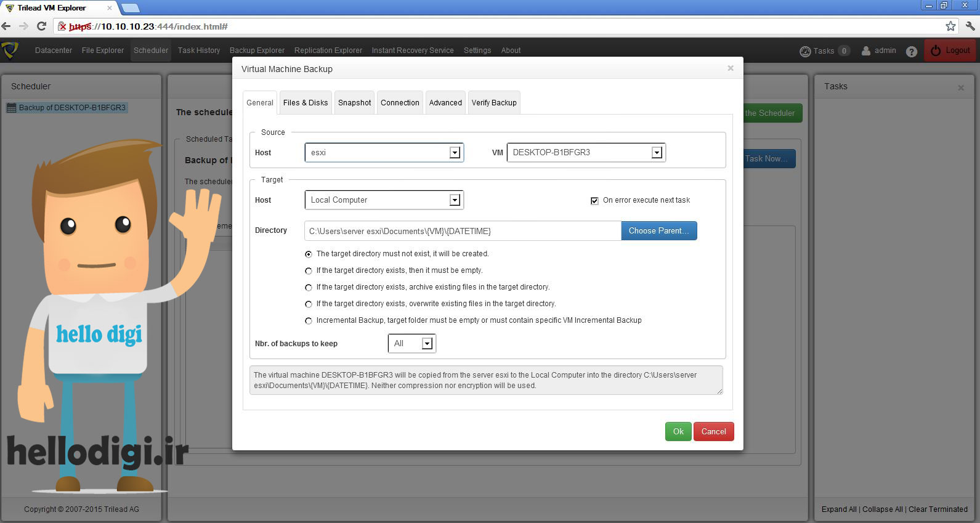Open the Advanced tab

pyautogui.click(x=445, y=103)
